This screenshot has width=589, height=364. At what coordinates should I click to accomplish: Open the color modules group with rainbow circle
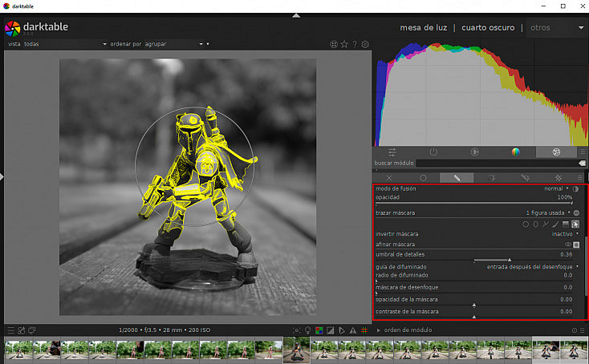click(x=516, y=152)
